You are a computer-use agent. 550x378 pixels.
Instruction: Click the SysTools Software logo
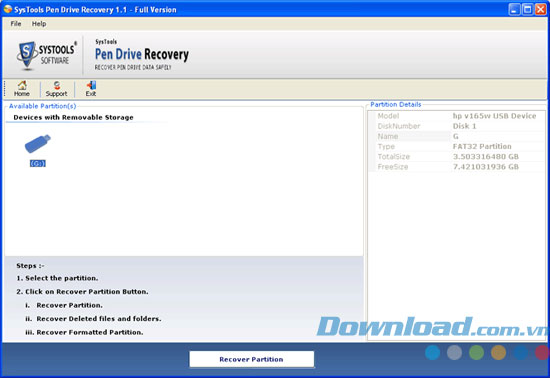(x=47, y=55)
